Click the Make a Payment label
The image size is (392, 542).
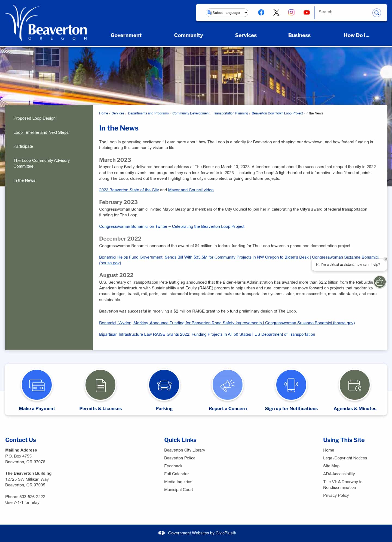pyautogui.click(x=37, y=408)
